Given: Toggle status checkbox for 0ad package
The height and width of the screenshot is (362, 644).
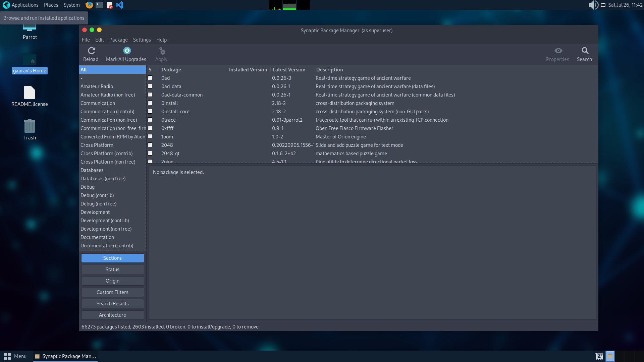Looking at the screenshot, I should tap(150, 78).
